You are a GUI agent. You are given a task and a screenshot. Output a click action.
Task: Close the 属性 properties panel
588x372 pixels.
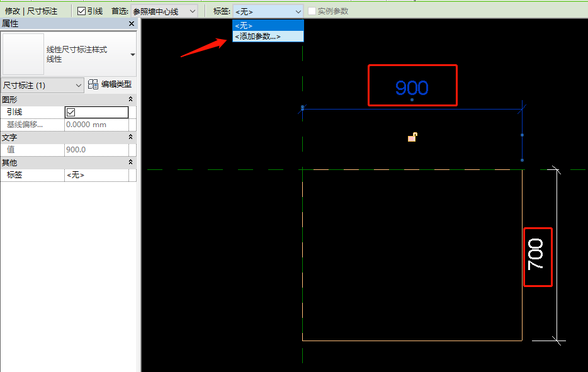[x=132, y=23]
